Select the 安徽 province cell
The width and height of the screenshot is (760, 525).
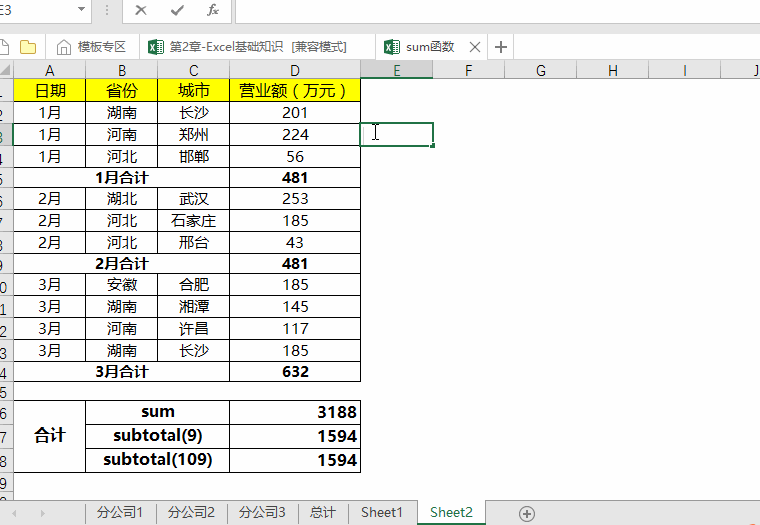(122, 285)
